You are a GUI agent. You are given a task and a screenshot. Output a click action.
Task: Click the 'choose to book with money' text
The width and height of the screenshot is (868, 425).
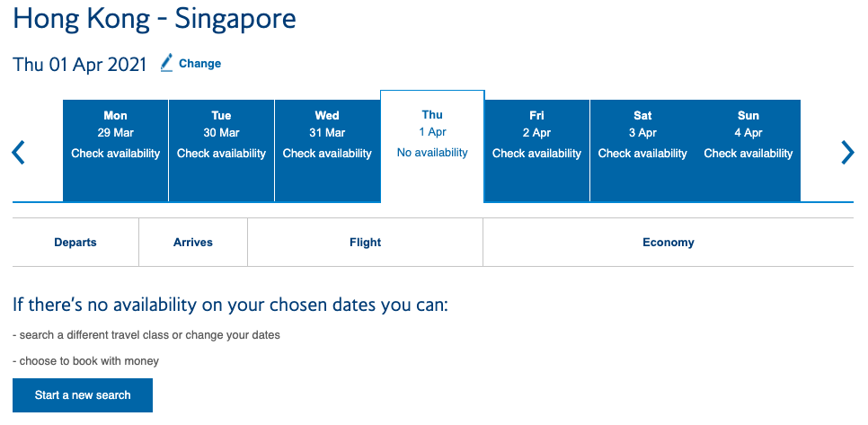pos(85,361)
